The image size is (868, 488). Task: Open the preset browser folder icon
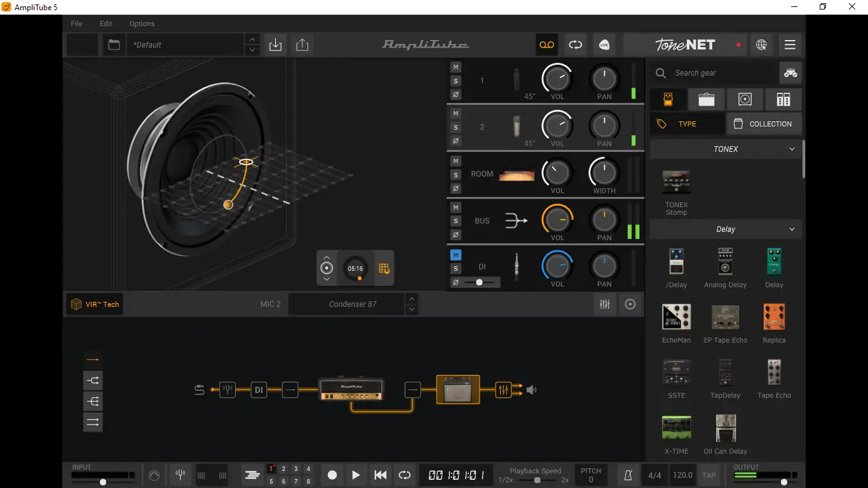114,44
